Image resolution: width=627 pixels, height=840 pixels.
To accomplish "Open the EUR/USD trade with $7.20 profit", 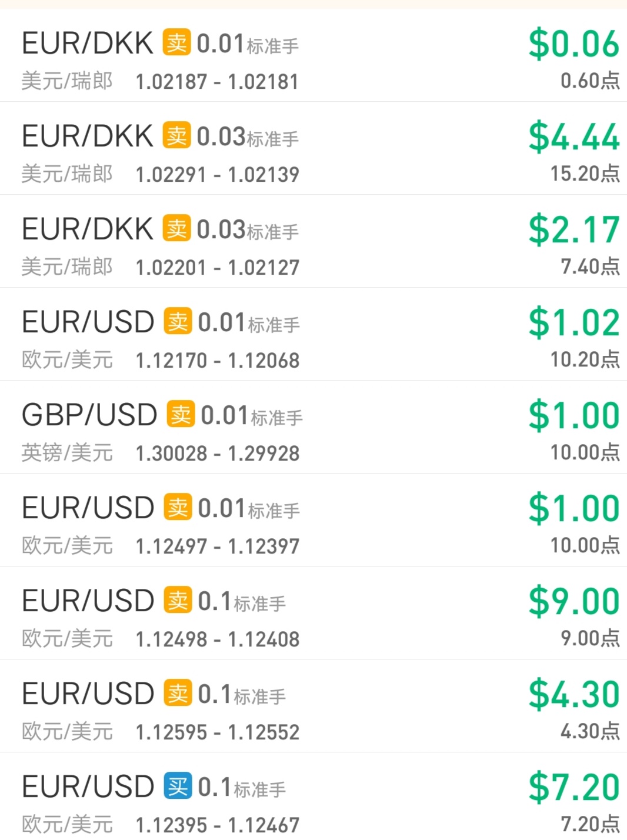I will click(313, 796).
